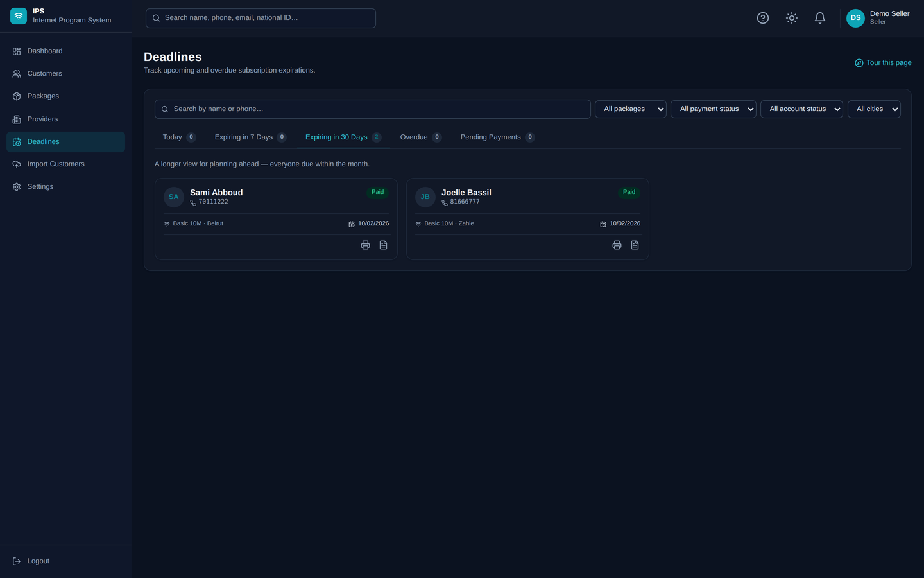The width and height of the screenshot is (924, 578).
Task: Switch to Overdue tab
Action: coord(421,137)
